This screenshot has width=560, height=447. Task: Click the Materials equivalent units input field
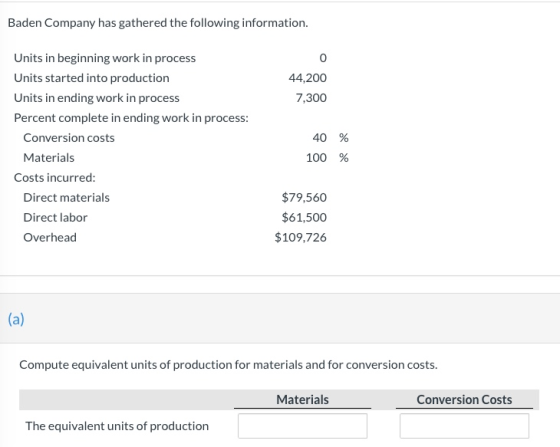(x=302, y=426)
